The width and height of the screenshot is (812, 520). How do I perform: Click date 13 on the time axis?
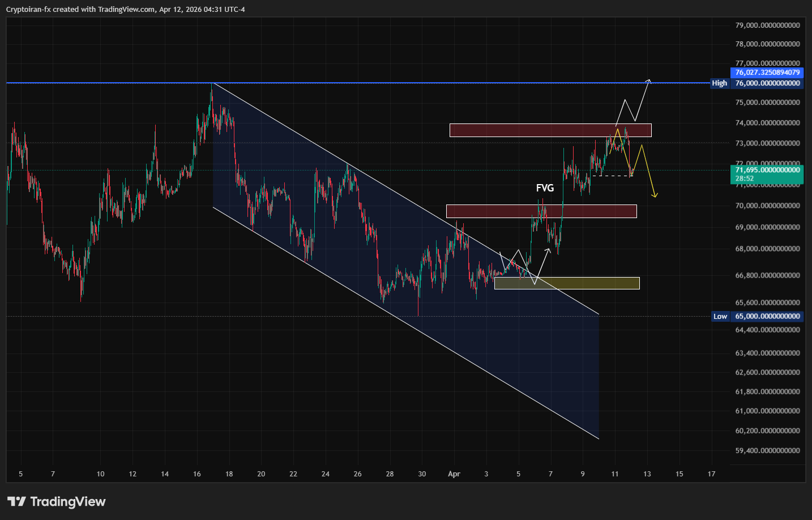647,474
